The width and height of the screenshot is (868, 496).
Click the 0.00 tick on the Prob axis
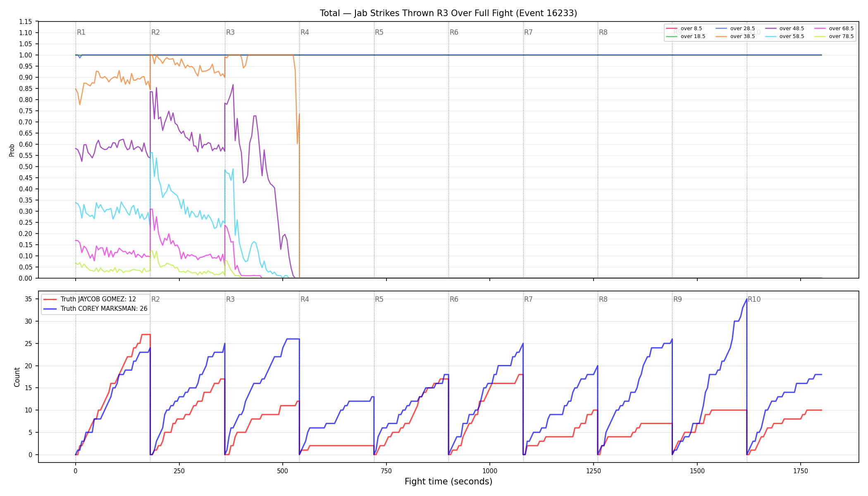click(25, 278)
